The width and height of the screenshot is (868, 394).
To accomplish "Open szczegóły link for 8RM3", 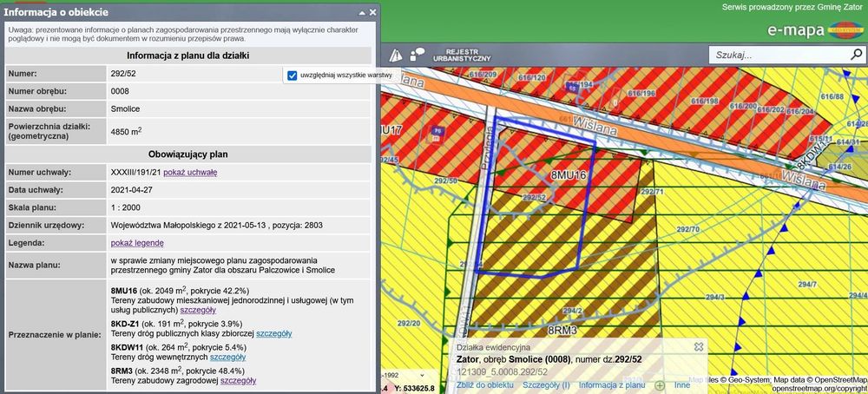I will point(238,381).
